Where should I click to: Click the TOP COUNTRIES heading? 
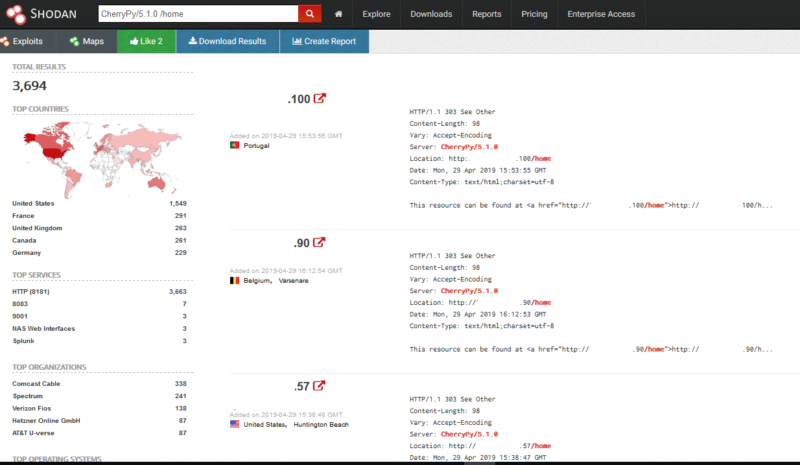[x=40, y=109]
